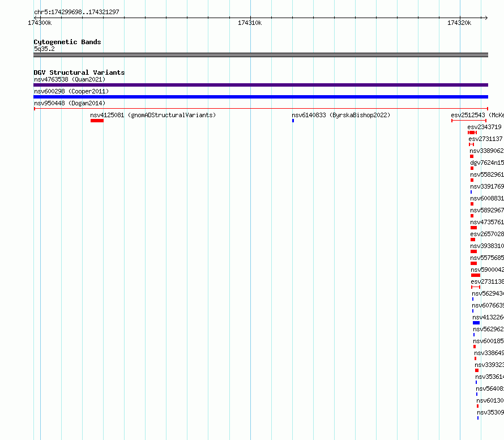
Task: Open the purple nsv4763538 (Quan2021) variant bar
Action: (x=260, y=85)
